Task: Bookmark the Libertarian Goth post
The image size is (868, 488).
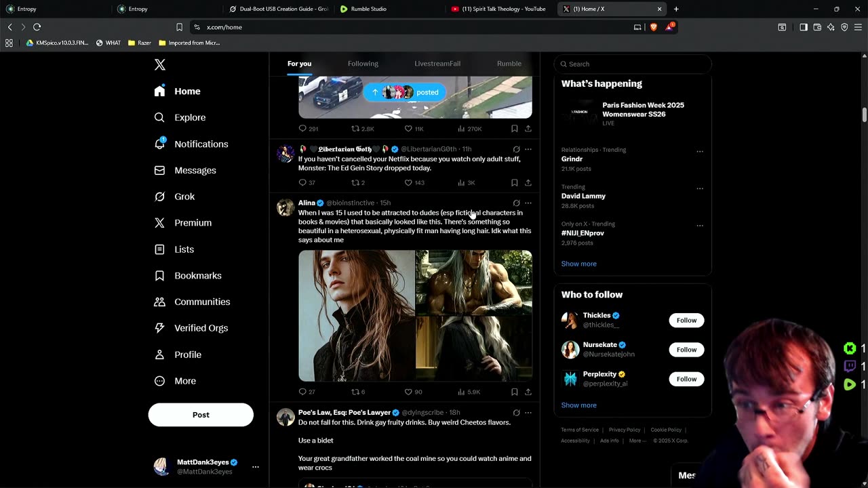Action: (x=515, y=182)
